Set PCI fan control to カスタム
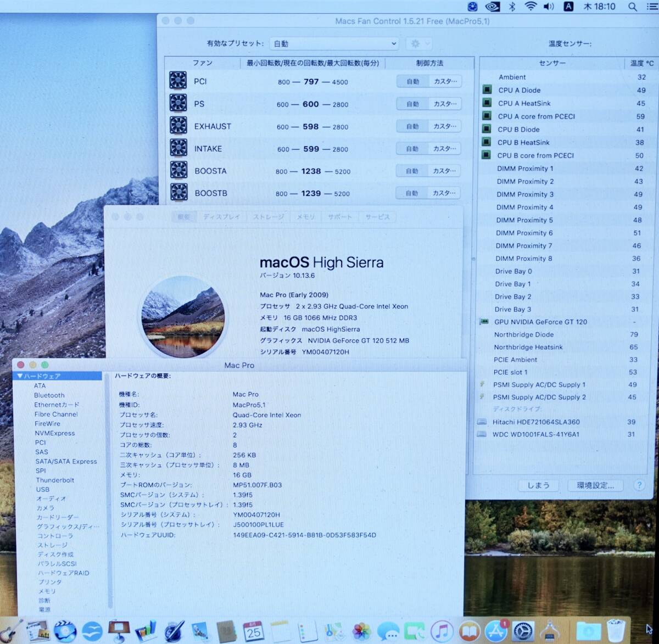The height and width of the screenshot is (644, 659). 445,81
